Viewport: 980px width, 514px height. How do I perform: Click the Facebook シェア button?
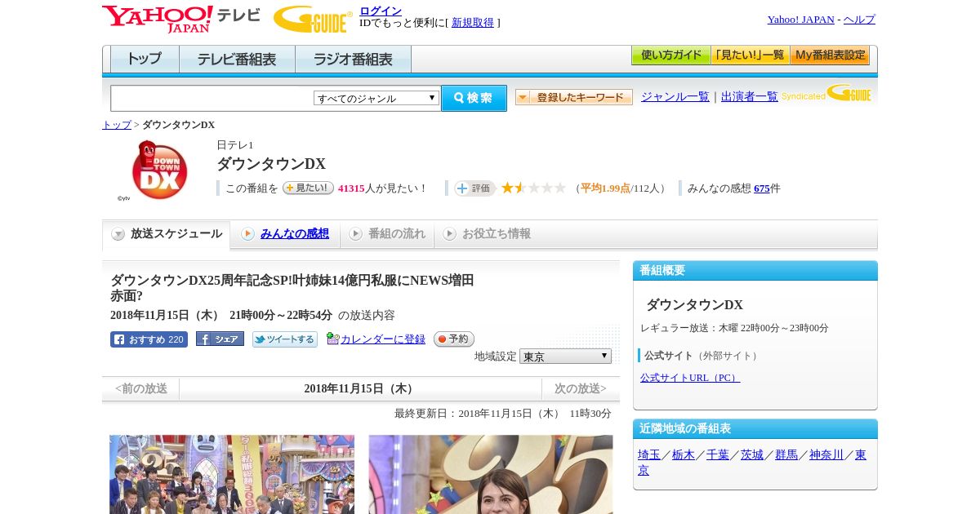(220, 339)
